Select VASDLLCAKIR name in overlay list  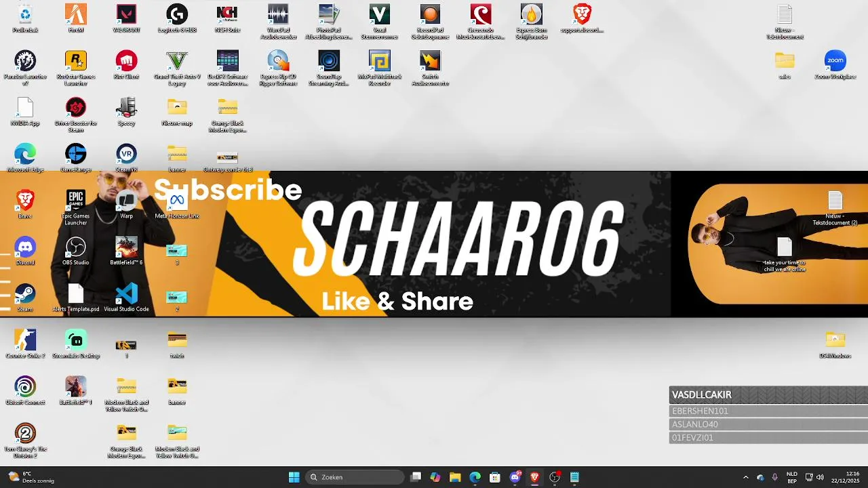click(702, 395)
